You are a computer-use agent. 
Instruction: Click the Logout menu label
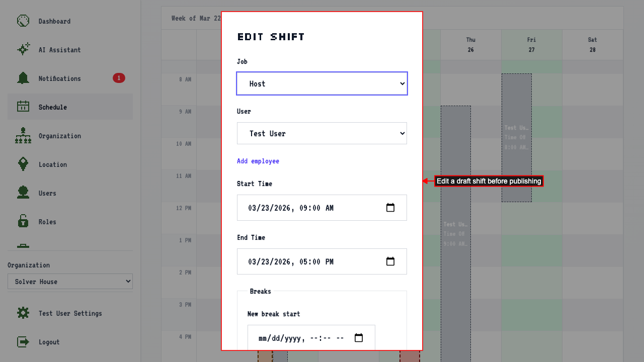coord(49,342)
